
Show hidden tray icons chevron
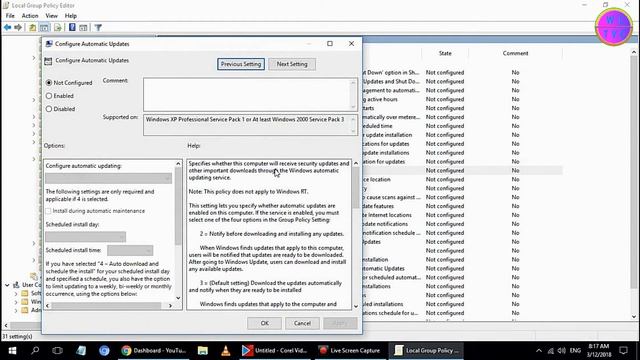539,351
